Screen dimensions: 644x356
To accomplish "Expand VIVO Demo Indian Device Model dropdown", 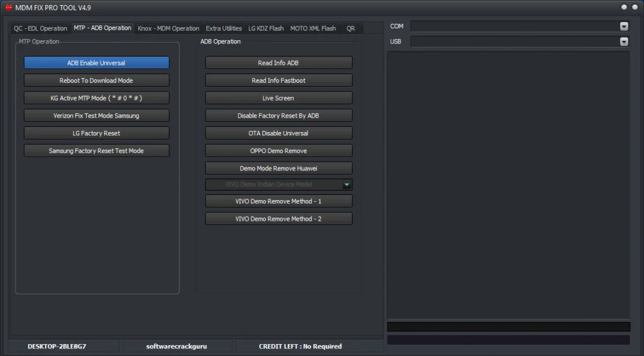I will [347, 184].
